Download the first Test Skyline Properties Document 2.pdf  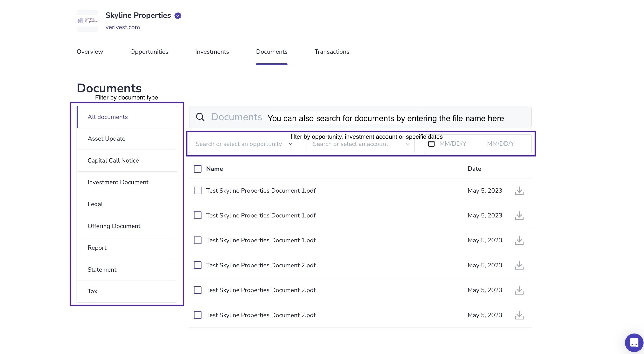(519, 265)
